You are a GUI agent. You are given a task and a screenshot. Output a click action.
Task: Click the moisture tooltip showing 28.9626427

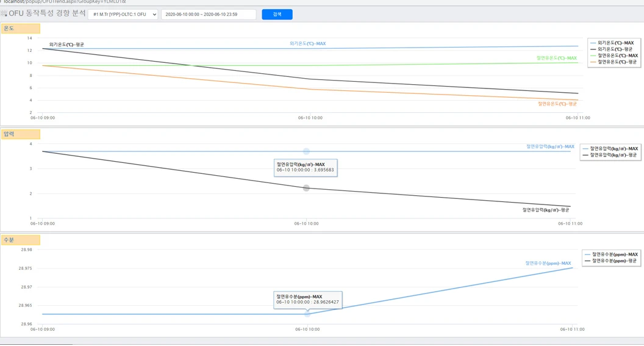pos(308,300)
